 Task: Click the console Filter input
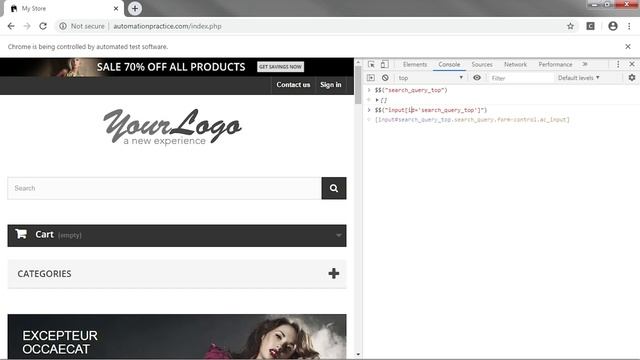[520, 78]
